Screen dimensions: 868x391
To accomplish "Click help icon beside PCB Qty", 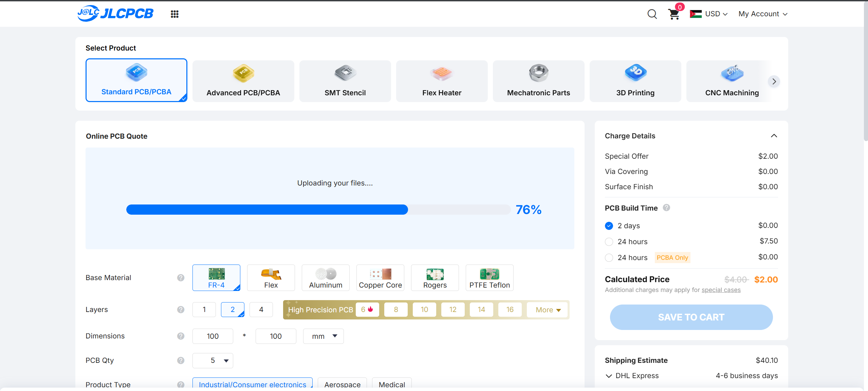I will (181, 360).
